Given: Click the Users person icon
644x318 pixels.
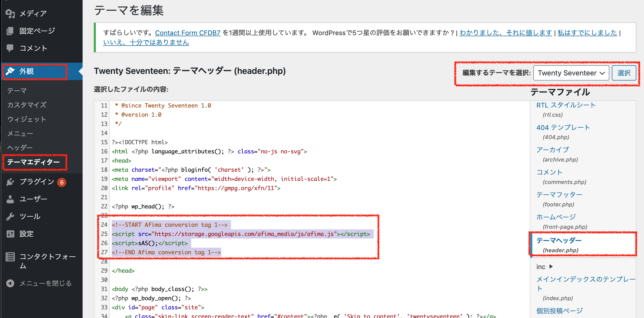Looking at the screenshot, I should (10, 199).
